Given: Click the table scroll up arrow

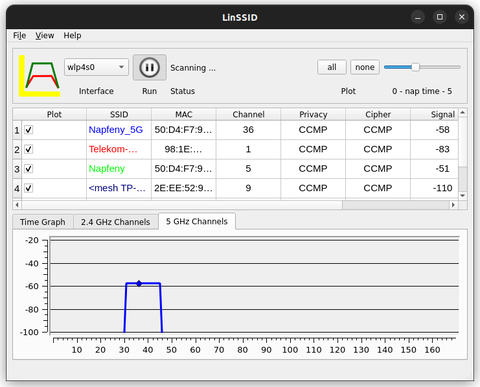Looking at the screenshot, I should click(x=463, y=113).
